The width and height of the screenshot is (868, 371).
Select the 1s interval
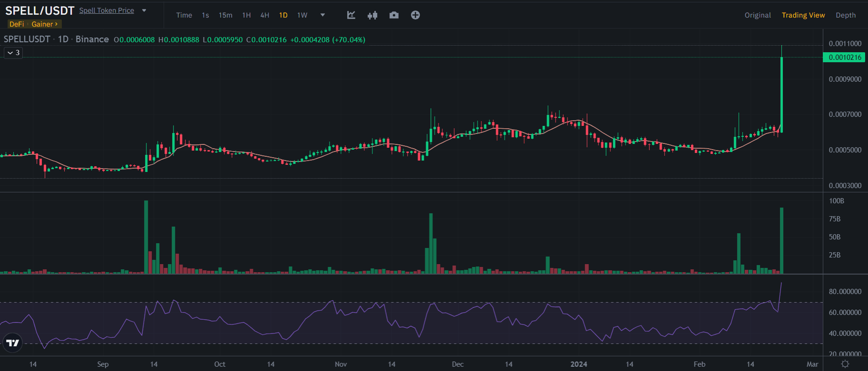205,15
